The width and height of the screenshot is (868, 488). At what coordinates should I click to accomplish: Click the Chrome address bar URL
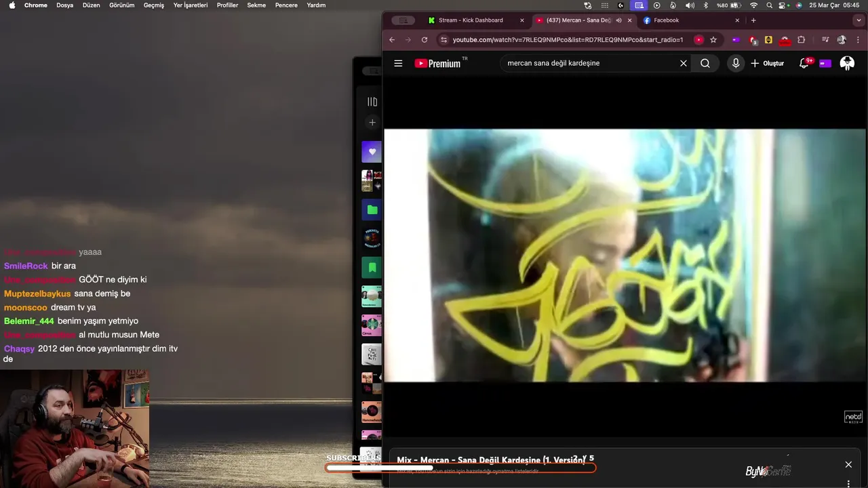click(x=568, y=40)
